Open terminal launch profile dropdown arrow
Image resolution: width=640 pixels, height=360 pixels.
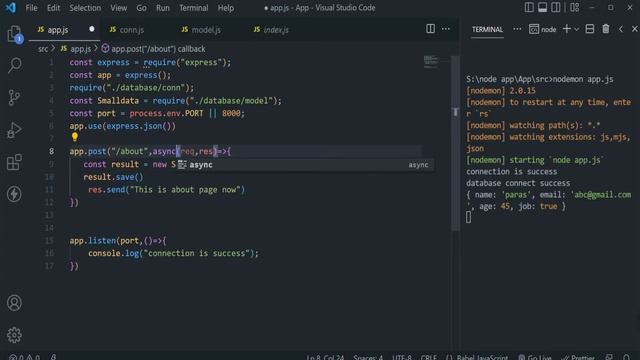[577, 29]
